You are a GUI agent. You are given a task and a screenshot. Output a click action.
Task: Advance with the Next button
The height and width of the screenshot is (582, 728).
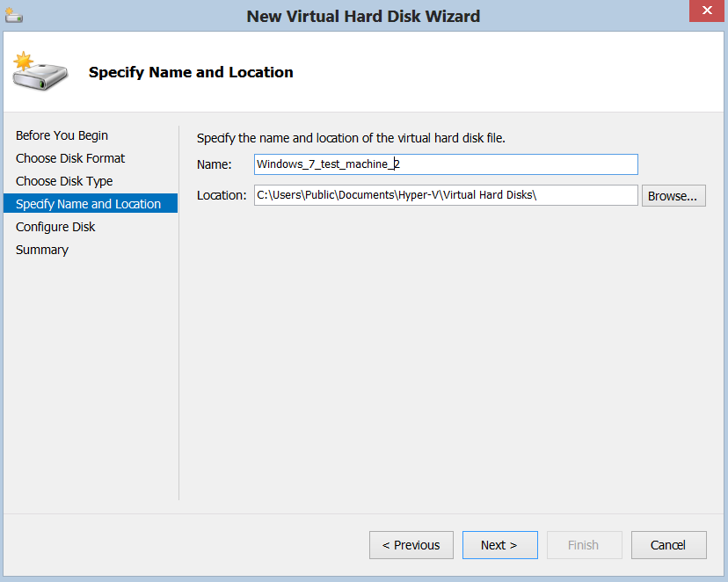[x=499, y=545]
